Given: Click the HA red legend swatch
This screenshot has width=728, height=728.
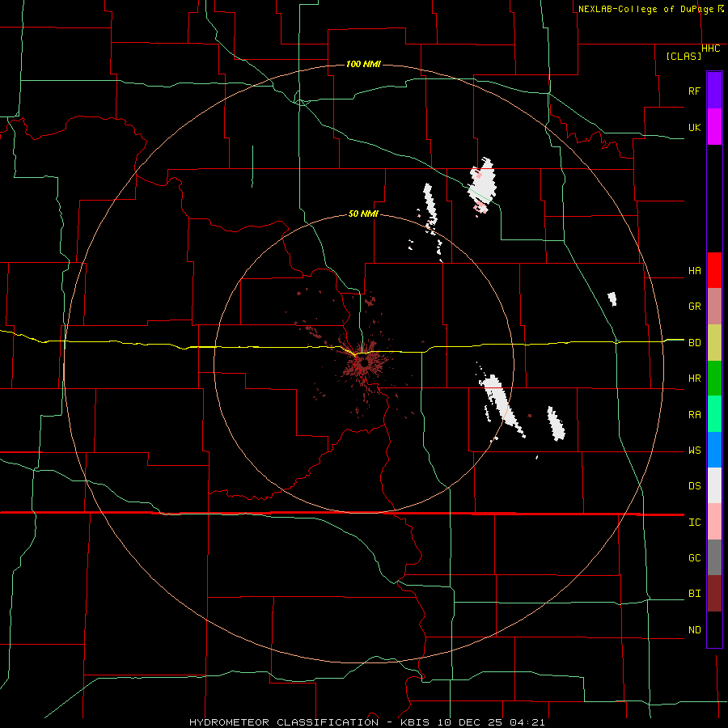Looking at the screenshot, I should click(714, 270).
